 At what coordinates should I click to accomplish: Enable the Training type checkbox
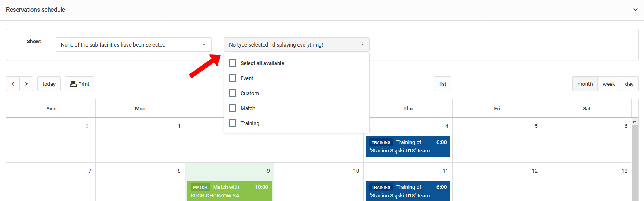tap(233, 123)
